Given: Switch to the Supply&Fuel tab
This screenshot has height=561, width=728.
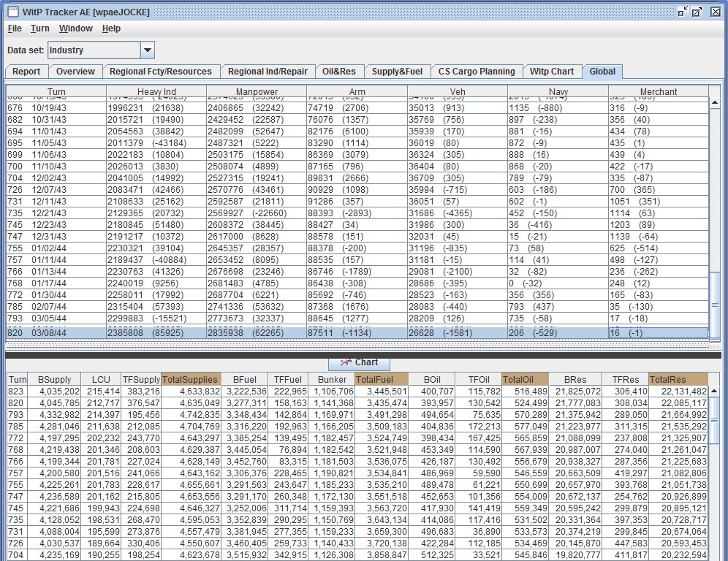Looking at the screenshot, I should (x=397, y=72).
